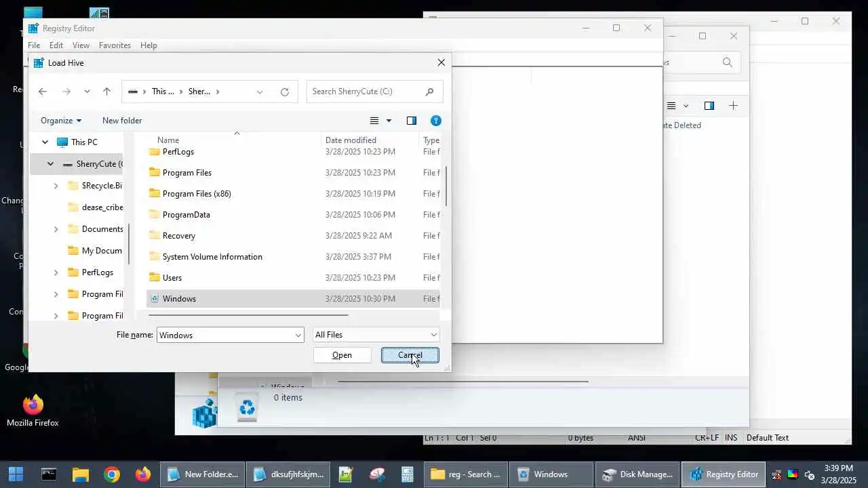The image size is (868, 488).
Task: Click the plus icon in background window toolbar
Action: pyautogui.click(x=733, y=106)
